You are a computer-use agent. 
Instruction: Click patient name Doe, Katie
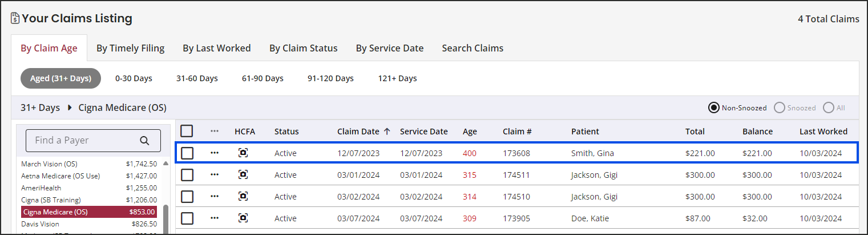click(x=590, y=218)
